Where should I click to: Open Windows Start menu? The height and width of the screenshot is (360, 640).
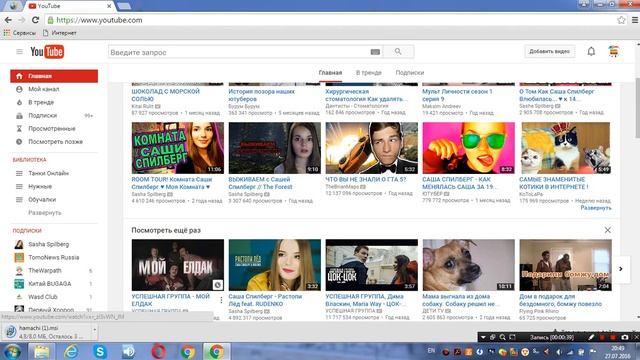[13, 351]
